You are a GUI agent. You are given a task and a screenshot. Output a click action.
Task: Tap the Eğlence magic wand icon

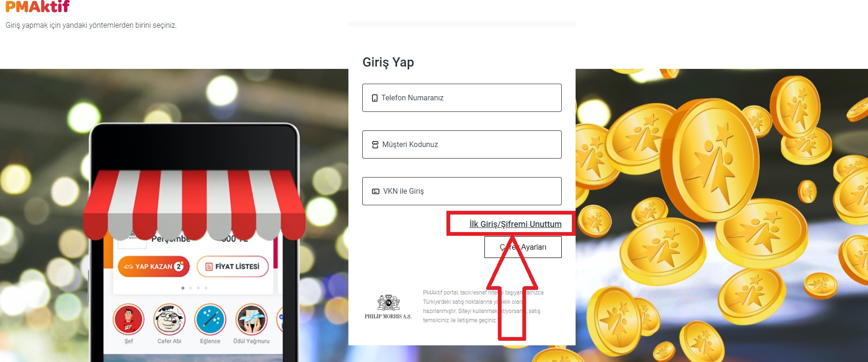210,319
